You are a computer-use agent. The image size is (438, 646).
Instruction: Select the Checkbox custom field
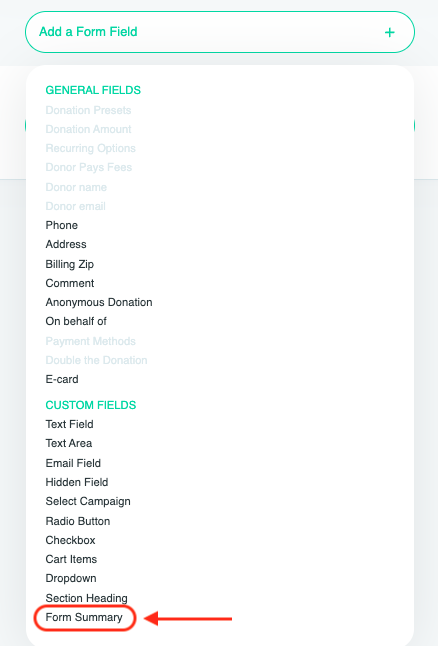point(70,540)
